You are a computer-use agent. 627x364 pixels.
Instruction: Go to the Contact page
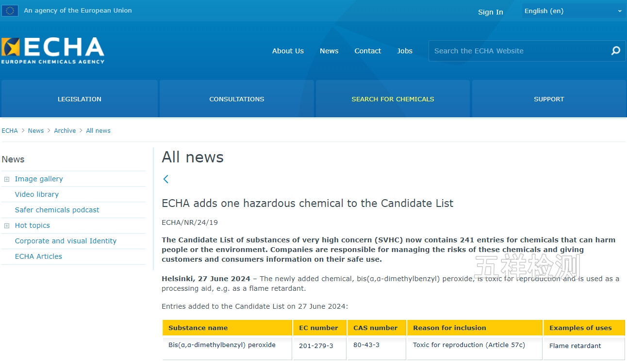[x=367, y=51]
